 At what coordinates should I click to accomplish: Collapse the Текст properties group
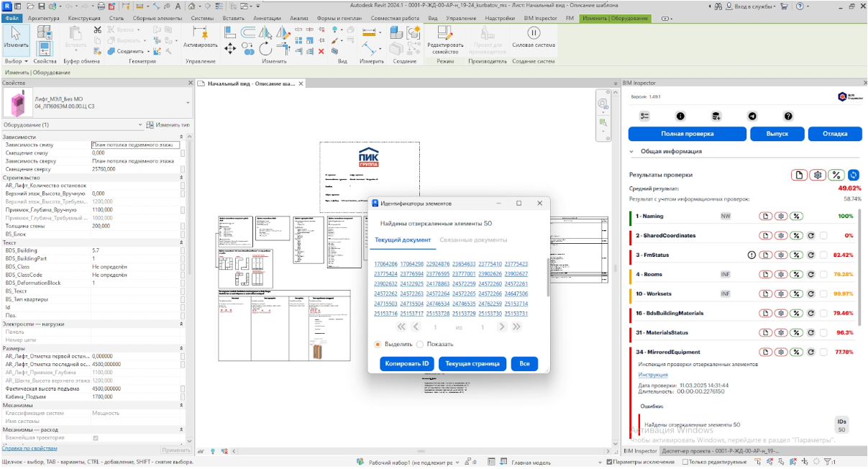click(181, 243)
